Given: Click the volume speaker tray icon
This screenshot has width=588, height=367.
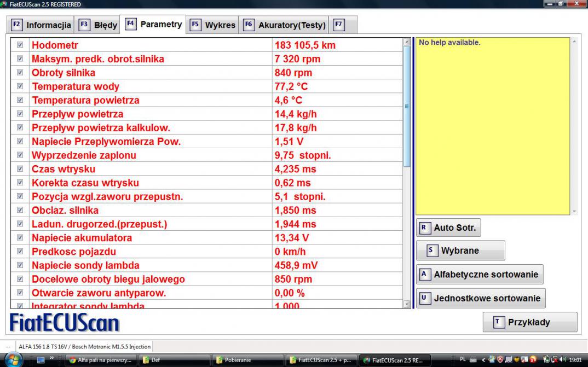Looking at the screenshot, I should 563,360.
